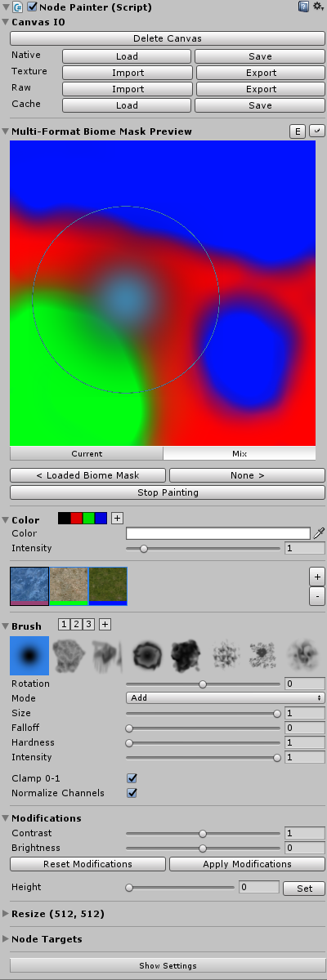This screenshot has height=980, width=327.
Task: Switch preview to Mix tab
Action: [x=240, y=453]
